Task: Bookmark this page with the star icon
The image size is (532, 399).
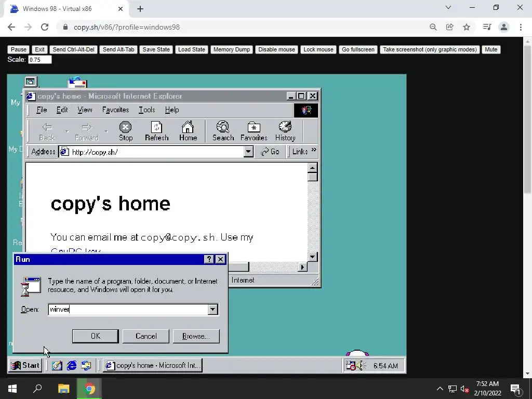Action: click(x=467, y=27)
